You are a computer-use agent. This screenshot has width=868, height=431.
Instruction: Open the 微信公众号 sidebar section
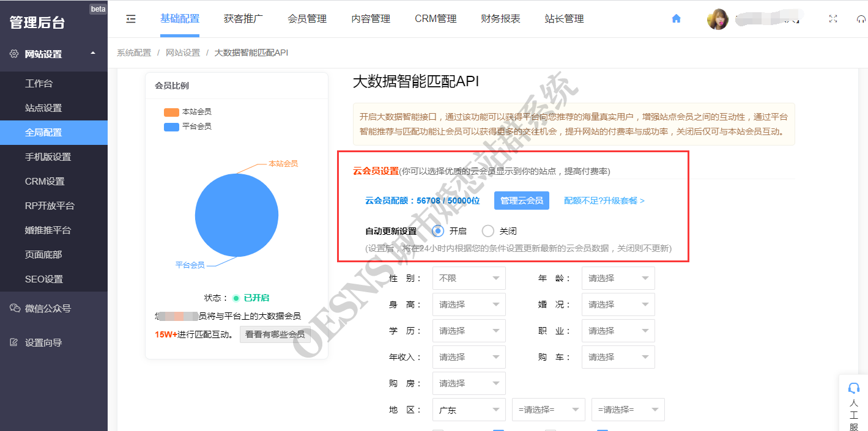[54, 308]
